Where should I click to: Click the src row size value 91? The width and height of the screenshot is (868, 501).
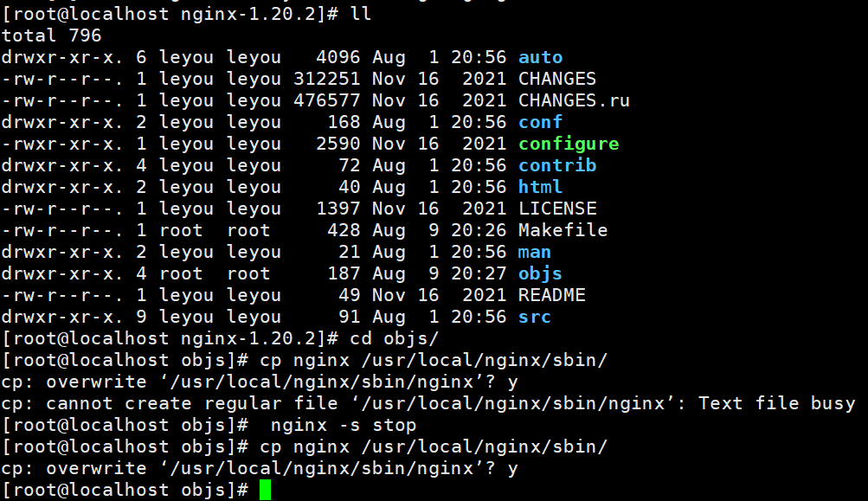[x=349, y=317]
